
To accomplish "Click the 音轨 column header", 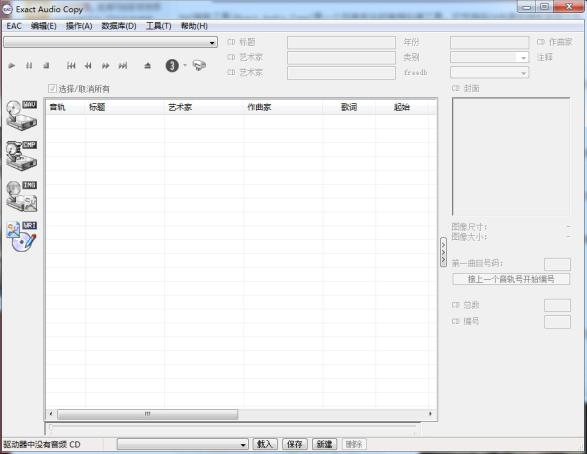I will pos(66,107).
